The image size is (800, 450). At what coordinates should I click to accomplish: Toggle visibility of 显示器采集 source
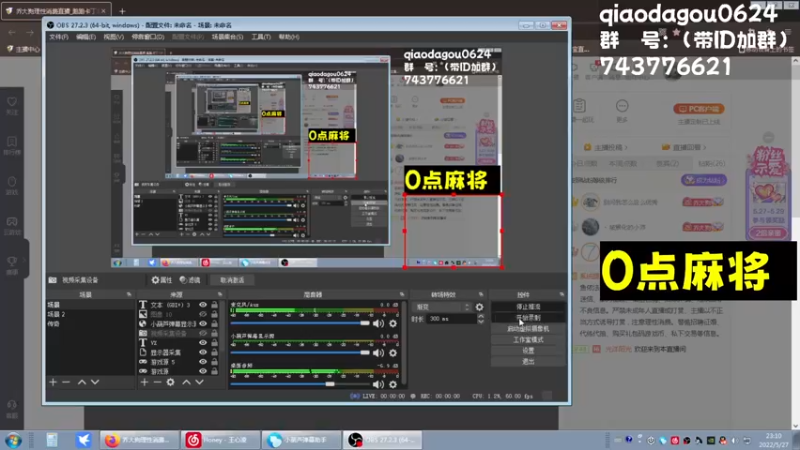point(203,352)
